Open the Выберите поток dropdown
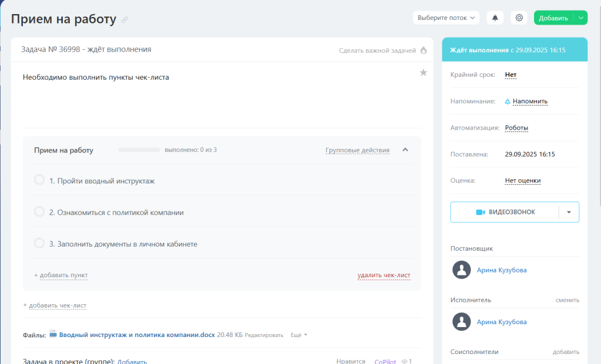The image size is (601, 364). pos(446,18)
